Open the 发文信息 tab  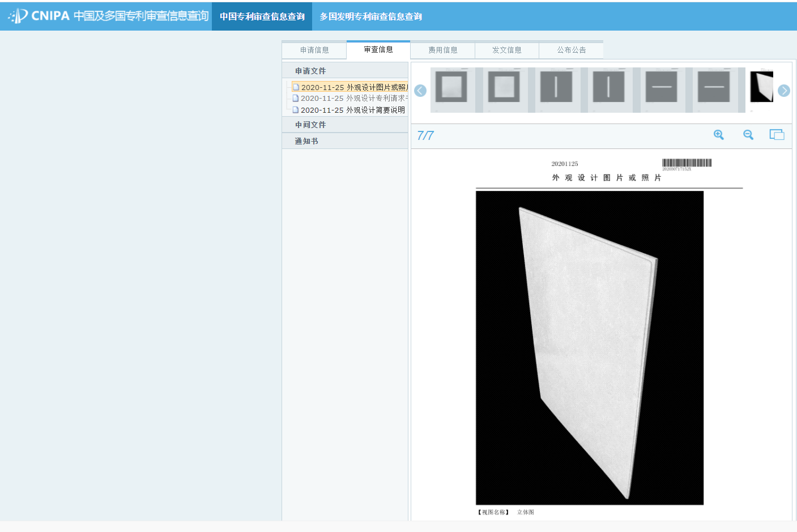[506, 50]
